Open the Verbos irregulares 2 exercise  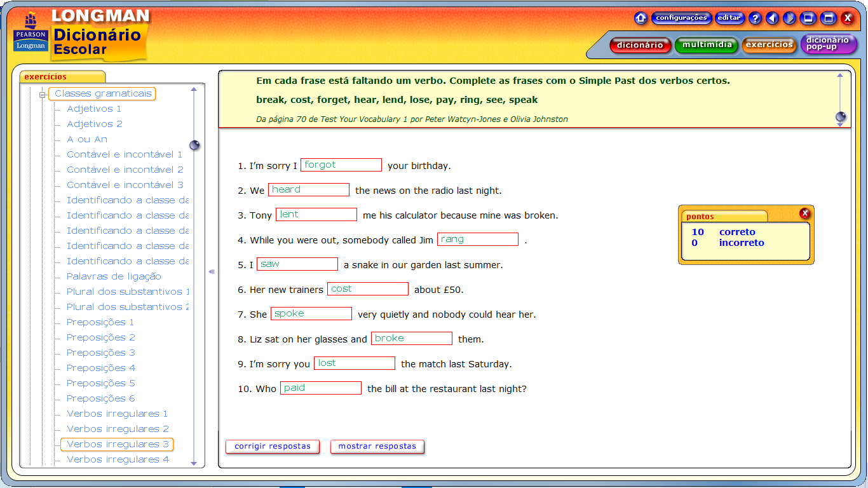coord(118,429)
